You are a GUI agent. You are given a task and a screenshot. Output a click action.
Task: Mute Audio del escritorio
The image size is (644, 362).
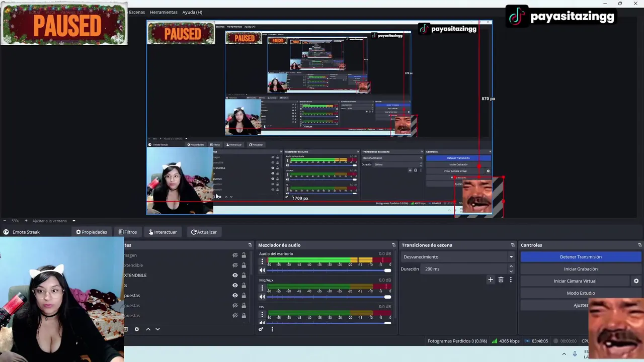(x=262, y=270)
